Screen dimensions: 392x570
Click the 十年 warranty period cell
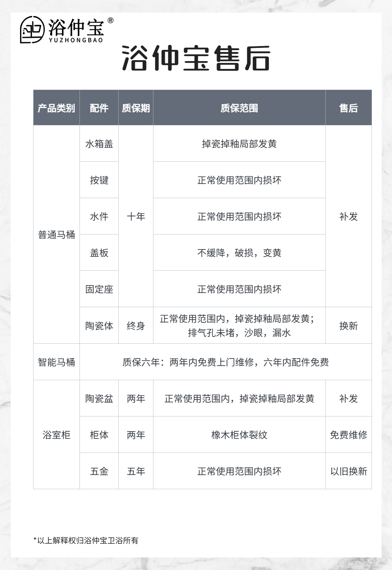coord(136,216)
